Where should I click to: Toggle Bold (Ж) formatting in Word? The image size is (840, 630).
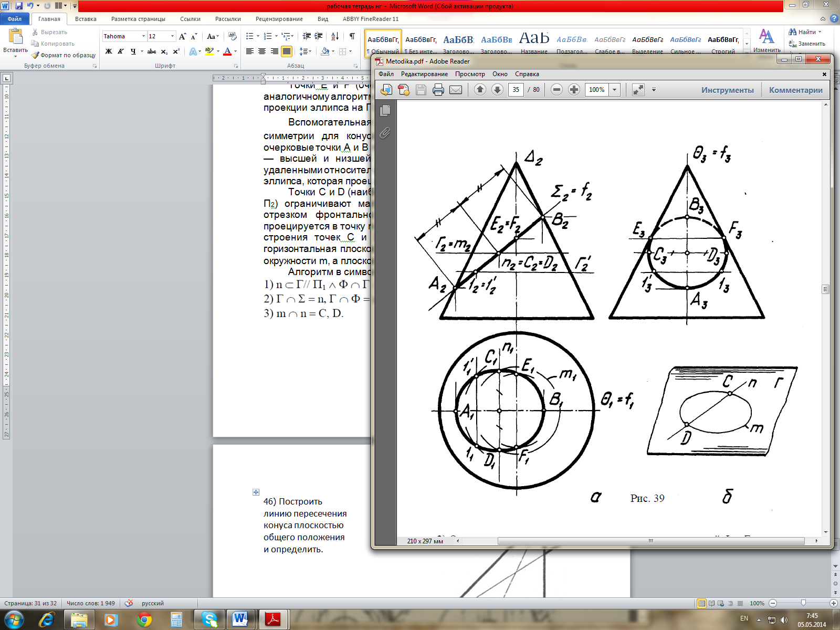pos(109,51)
